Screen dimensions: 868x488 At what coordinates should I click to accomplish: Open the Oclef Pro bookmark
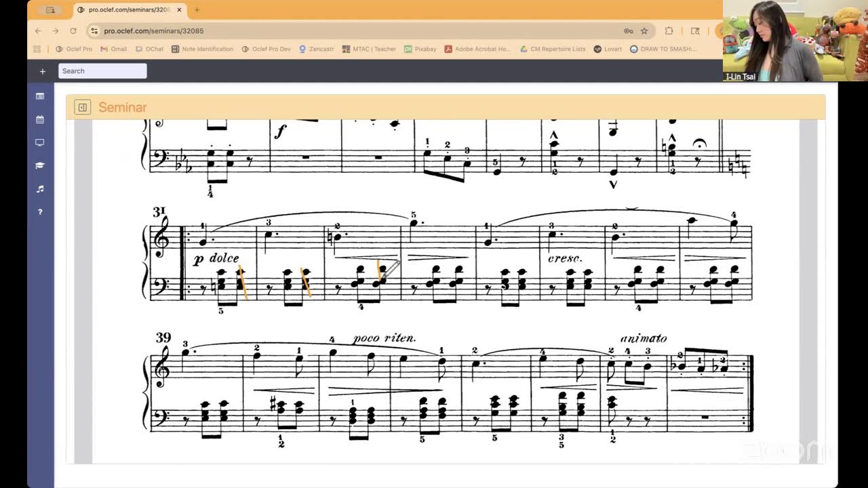tap(74, 49)
